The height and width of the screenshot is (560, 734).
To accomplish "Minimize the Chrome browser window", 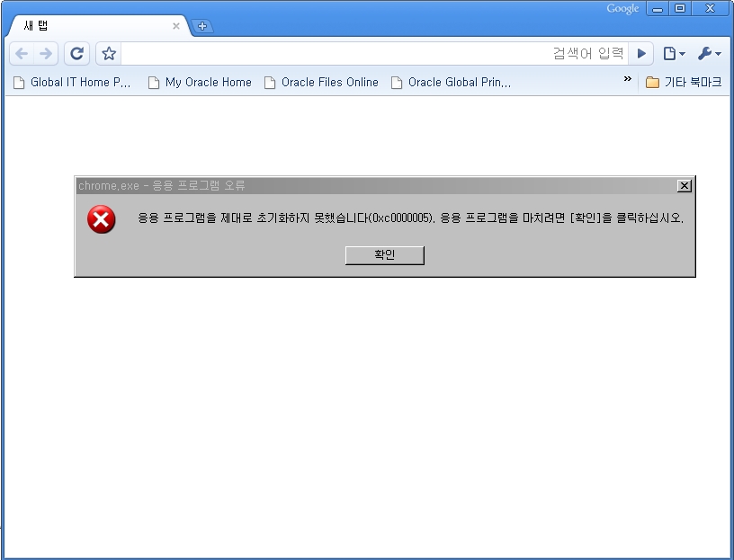I will tap(658, 8).
